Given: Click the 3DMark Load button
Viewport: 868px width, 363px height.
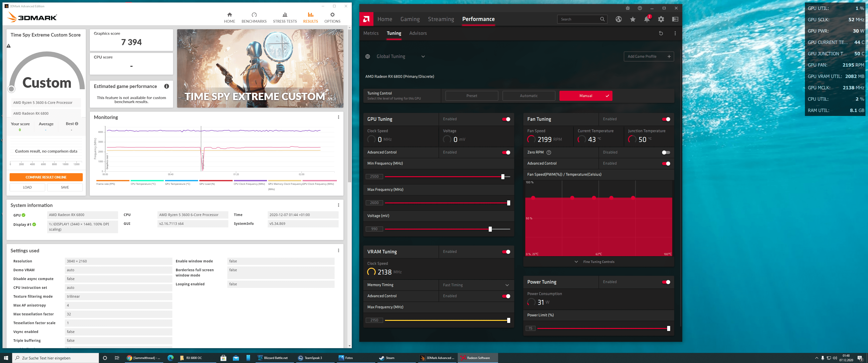Looking at the screenshot, I should [x=27, y=187].
